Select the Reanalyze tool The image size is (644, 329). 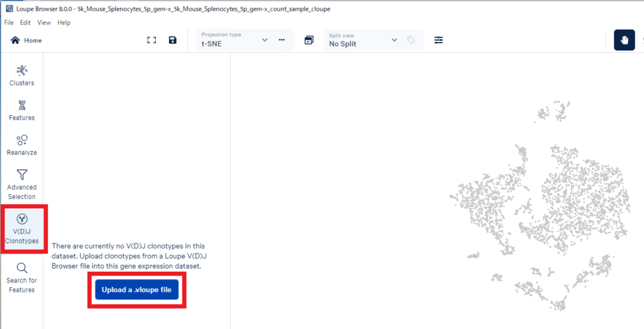point(21,145)
